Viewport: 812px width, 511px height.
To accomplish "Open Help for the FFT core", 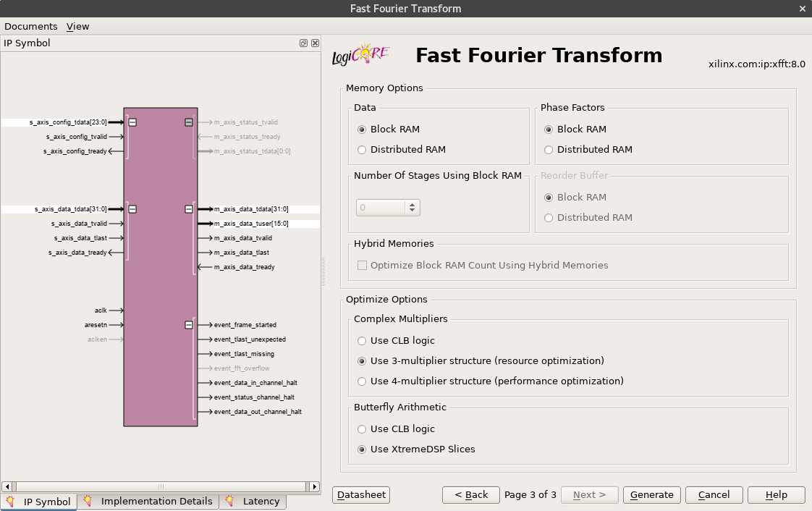I will click(777, 495).
